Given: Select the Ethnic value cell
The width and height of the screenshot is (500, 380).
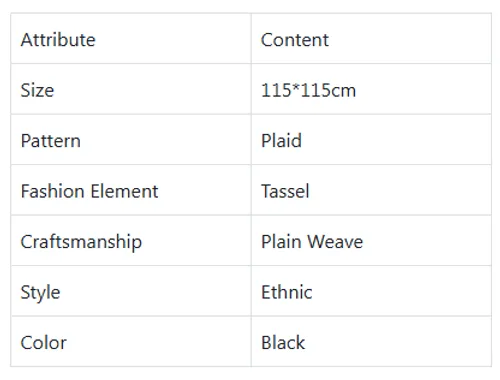Looking at the screenshot, I should pos(371,291).
